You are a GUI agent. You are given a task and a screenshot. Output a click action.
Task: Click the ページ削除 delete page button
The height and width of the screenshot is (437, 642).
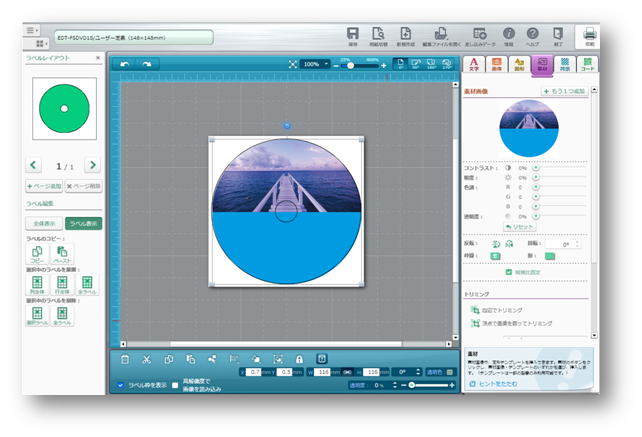pyautogui.click(x=84, y=186)
